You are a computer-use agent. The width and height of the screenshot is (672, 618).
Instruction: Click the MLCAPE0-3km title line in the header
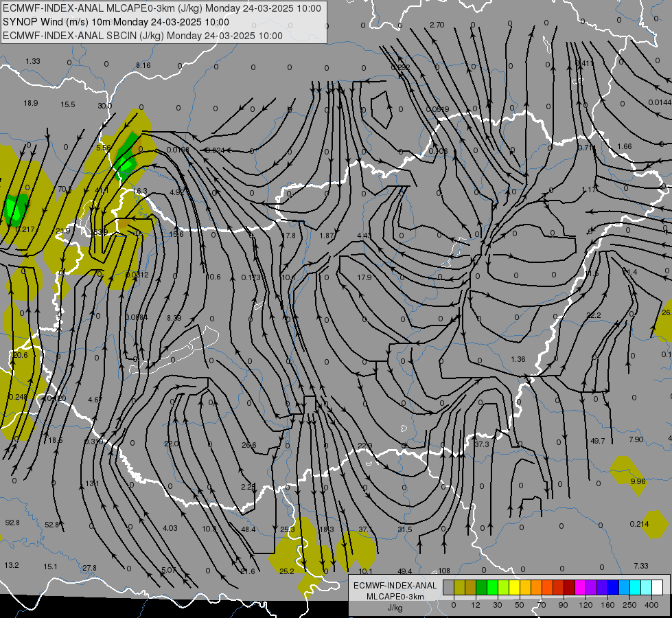click(x=162, y=8)
